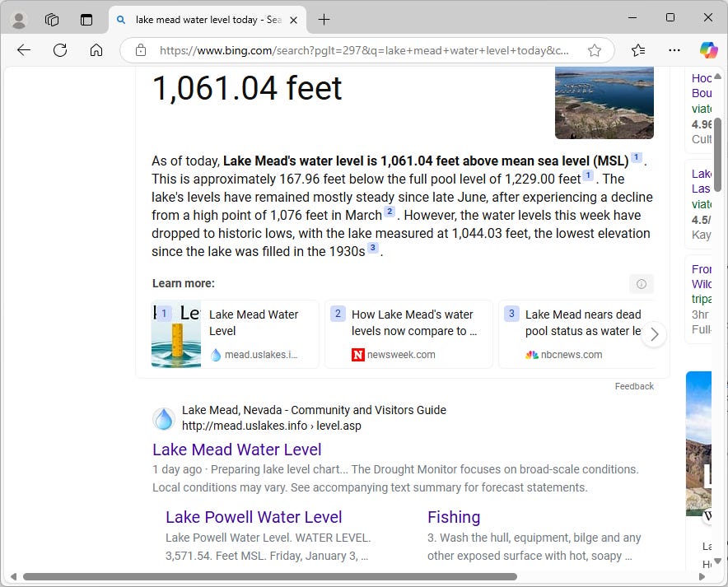Click the Learn more: label
Screen dimensions: 728x587
click(184, 283)
